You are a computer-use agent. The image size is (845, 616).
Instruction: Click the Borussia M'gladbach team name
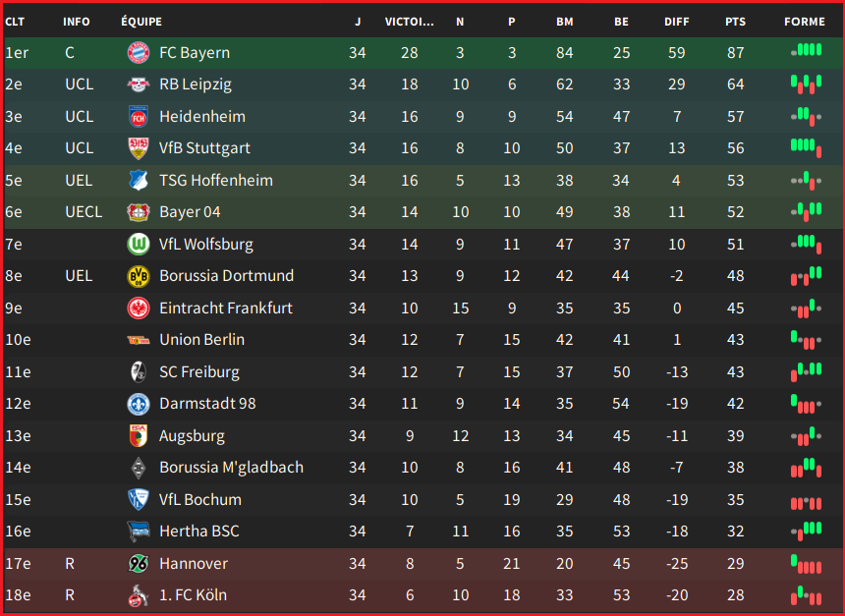point(231,468)
